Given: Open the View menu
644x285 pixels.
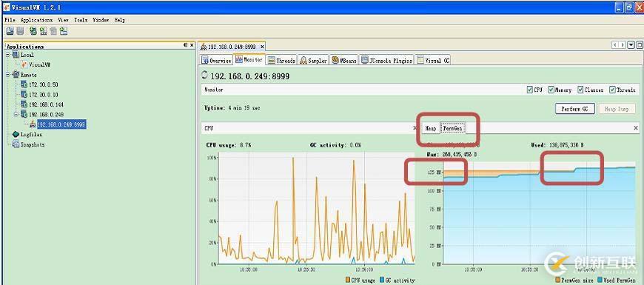Looking at the screenshot, I should [63, 20].
